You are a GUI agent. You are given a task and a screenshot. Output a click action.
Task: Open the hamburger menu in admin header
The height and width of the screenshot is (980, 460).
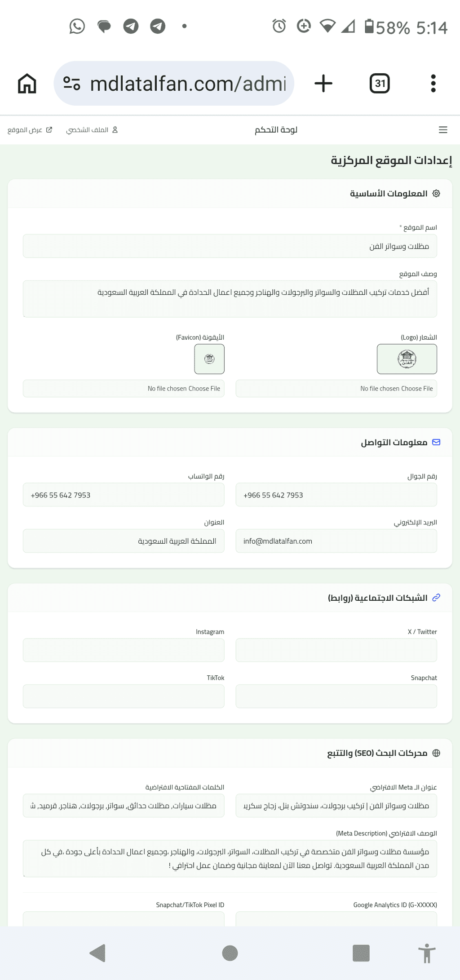(x=443, y=130)
